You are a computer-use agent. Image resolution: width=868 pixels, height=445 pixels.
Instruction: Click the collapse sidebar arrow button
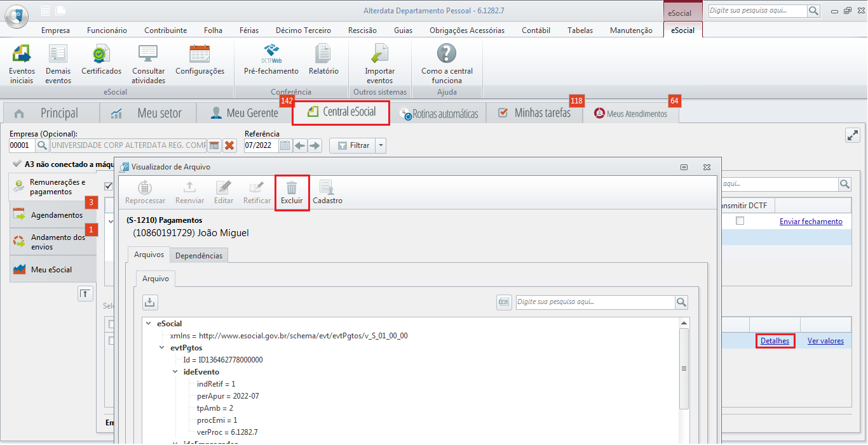click(x=86, y=293)
